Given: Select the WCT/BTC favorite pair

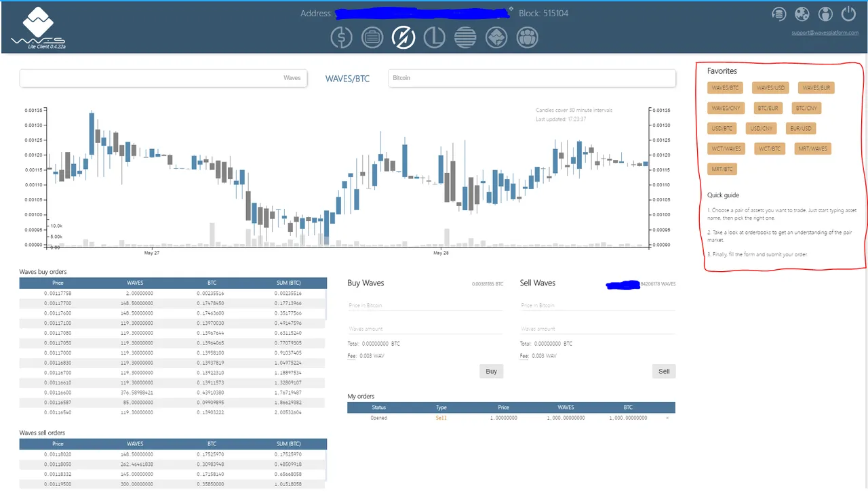Looking at the screenshot, I should 770,148.
